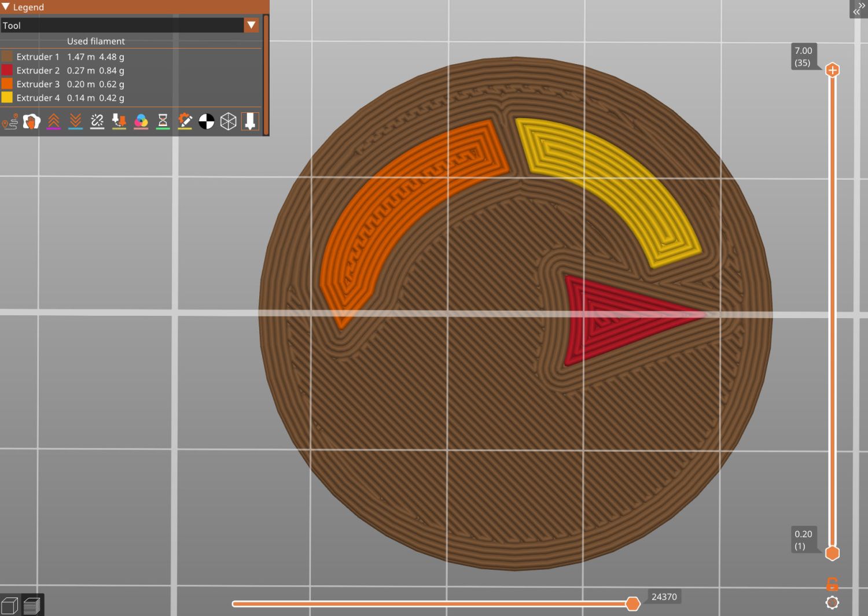Collapse the Legend panel triangle

[6, 7]
